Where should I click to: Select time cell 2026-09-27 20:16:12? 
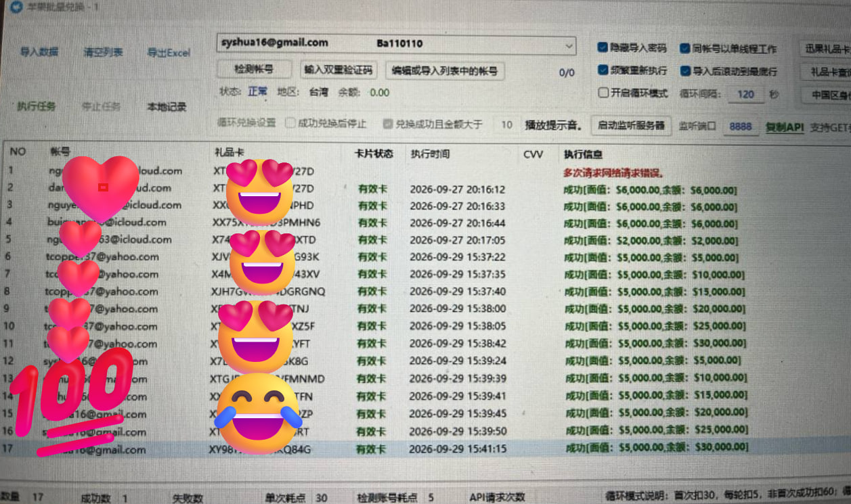tap(457, 189)
